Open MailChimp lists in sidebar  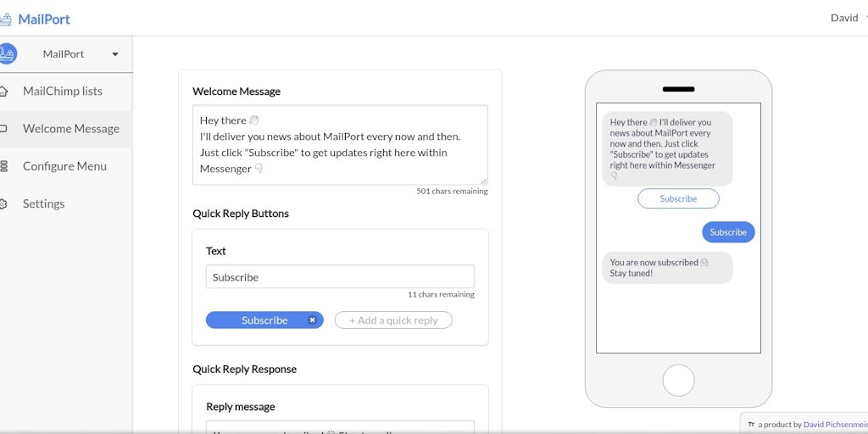[x=63, y=92]
